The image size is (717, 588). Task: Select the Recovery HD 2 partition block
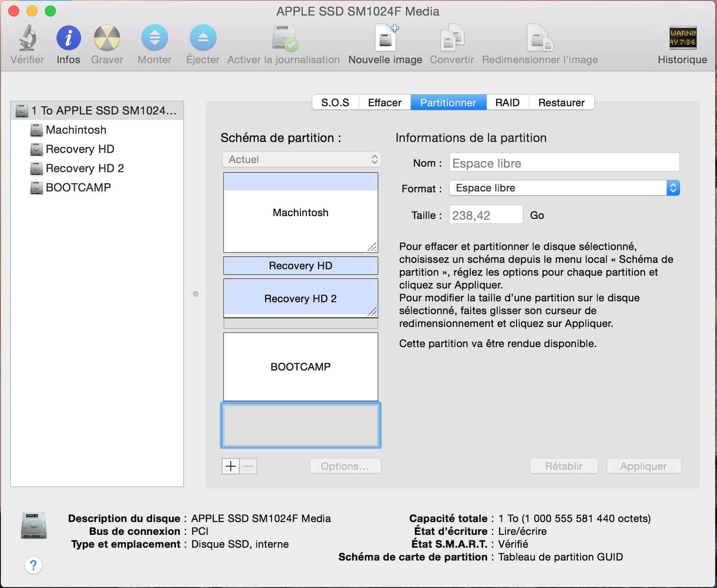point(301,298)
